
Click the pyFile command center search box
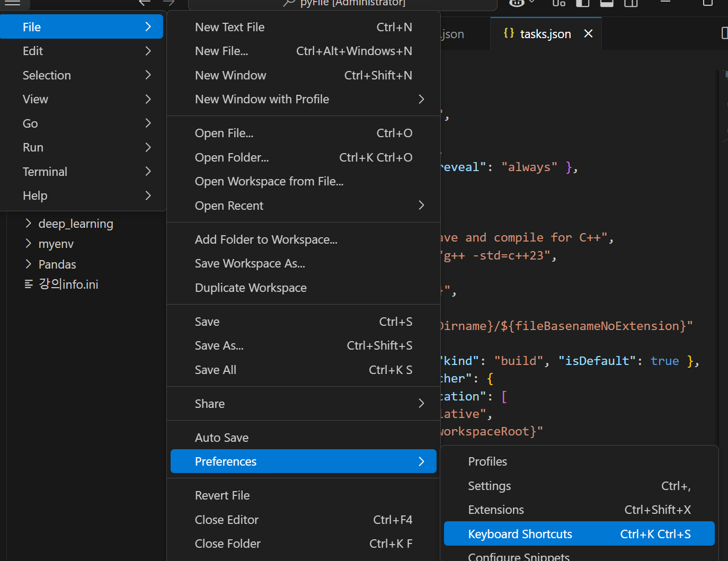(x=343, y=4)
